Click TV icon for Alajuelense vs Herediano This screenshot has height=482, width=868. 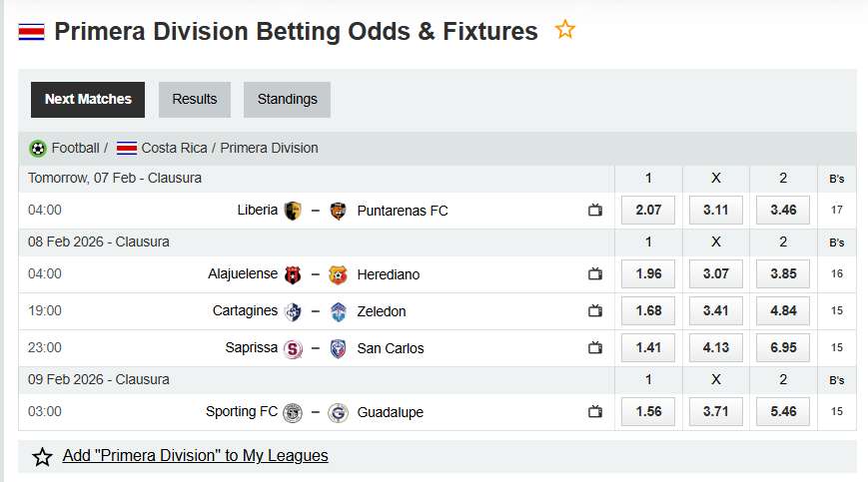595,274
